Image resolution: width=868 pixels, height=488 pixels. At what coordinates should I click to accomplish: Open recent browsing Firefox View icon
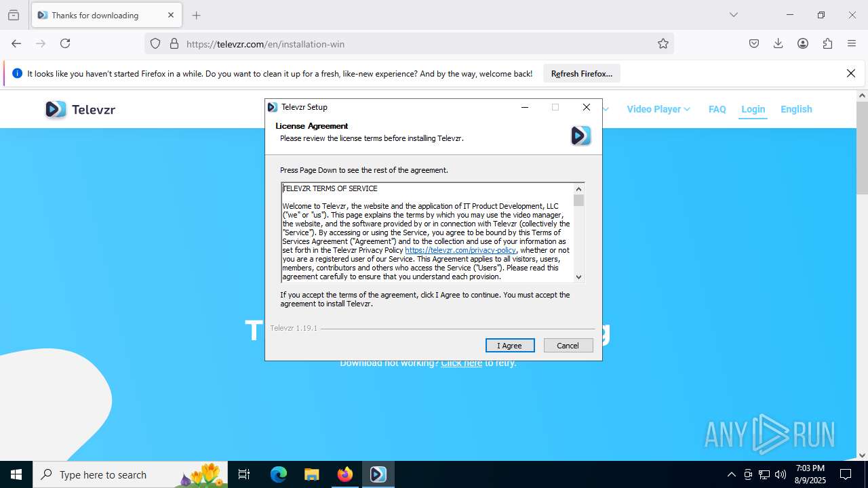14,15
